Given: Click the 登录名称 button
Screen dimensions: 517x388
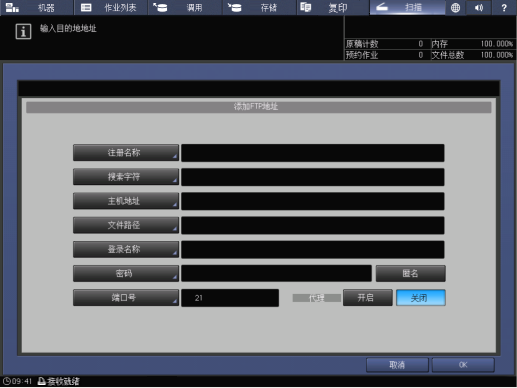Looking at the screenshot, I should coord(126,249).
